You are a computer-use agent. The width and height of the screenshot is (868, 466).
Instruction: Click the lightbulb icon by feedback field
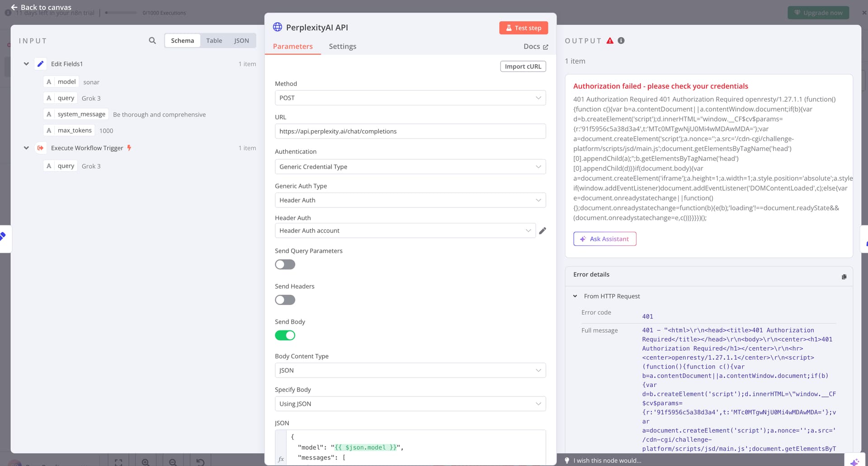pyautogui.click(x=567, y=460)
